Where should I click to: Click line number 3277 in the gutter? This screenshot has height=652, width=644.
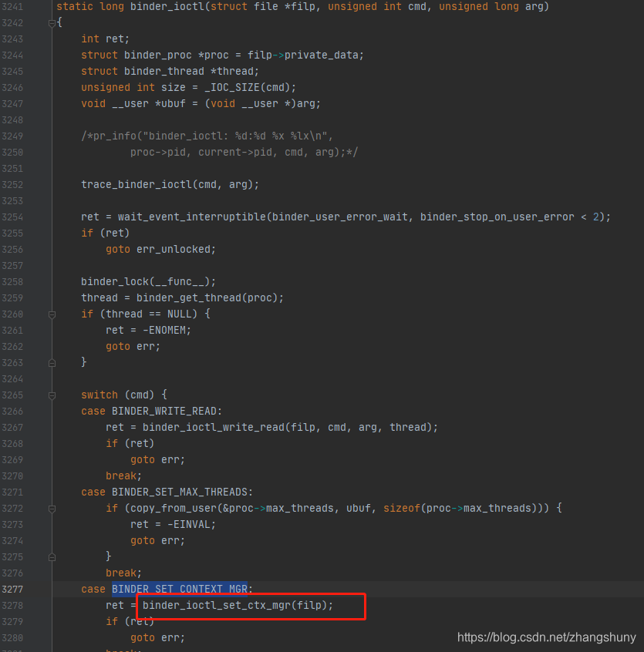pyautogui.click(x=12, y=590)
